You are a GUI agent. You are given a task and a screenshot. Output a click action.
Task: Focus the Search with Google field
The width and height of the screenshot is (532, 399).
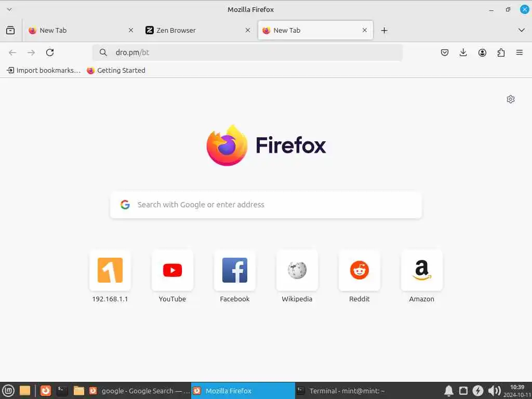pos(266,205)
